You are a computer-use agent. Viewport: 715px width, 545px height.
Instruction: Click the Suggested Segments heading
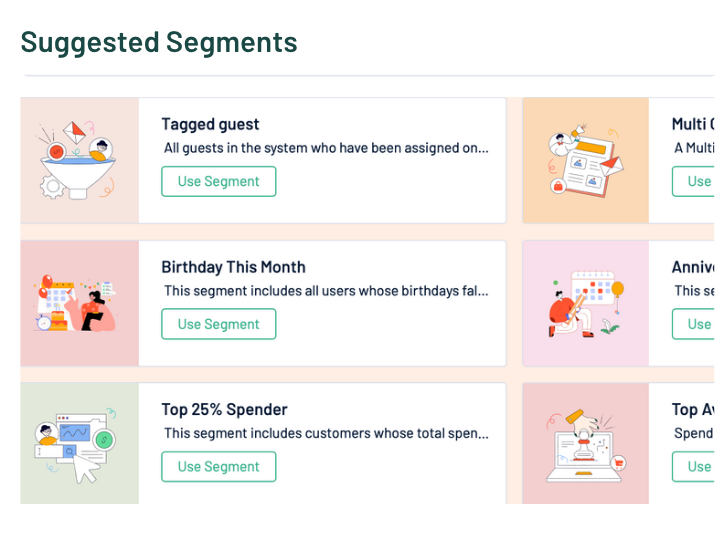coord(159,42)
